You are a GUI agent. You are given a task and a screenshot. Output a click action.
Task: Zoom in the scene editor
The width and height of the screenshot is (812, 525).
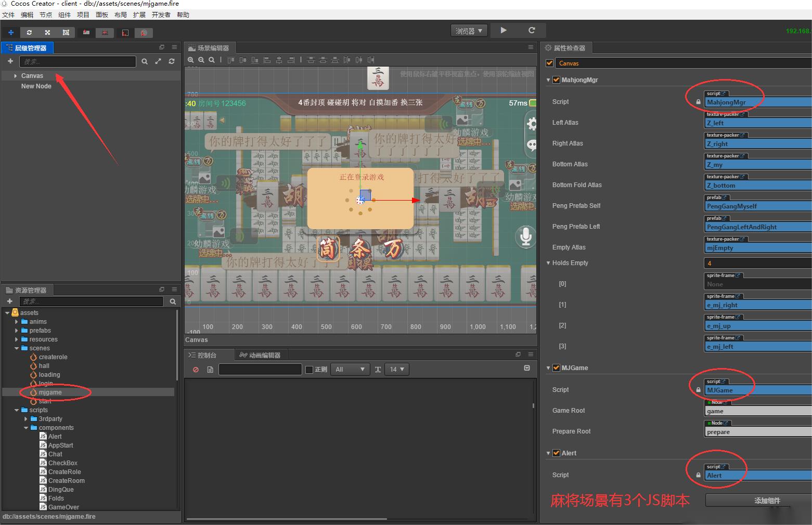point(191,60)
